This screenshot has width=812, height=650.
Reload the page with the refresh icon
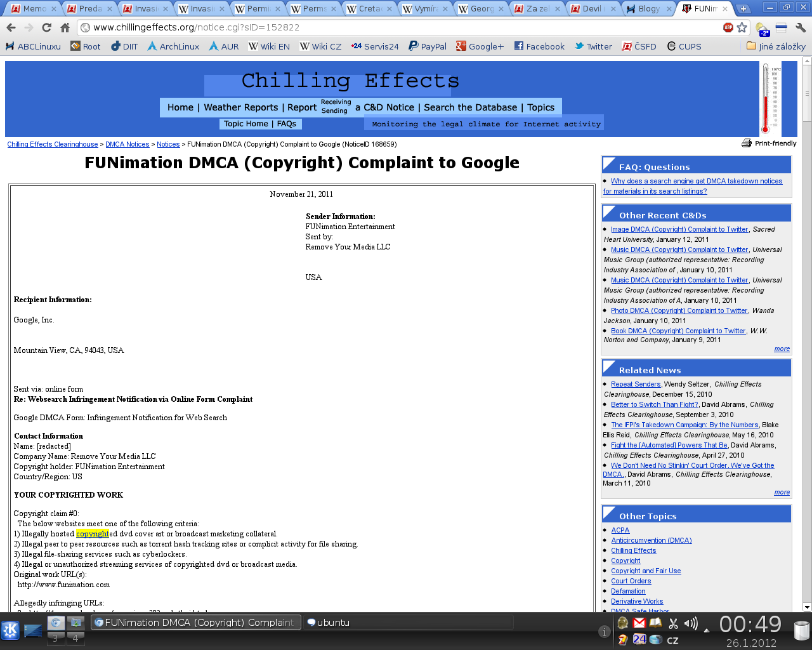46,27
